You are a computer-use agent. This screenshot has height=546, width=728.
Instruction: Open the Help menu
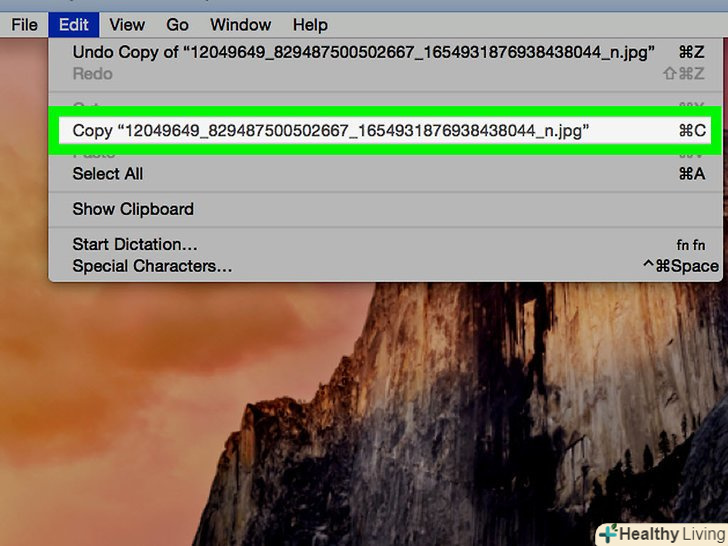point(310,25)
